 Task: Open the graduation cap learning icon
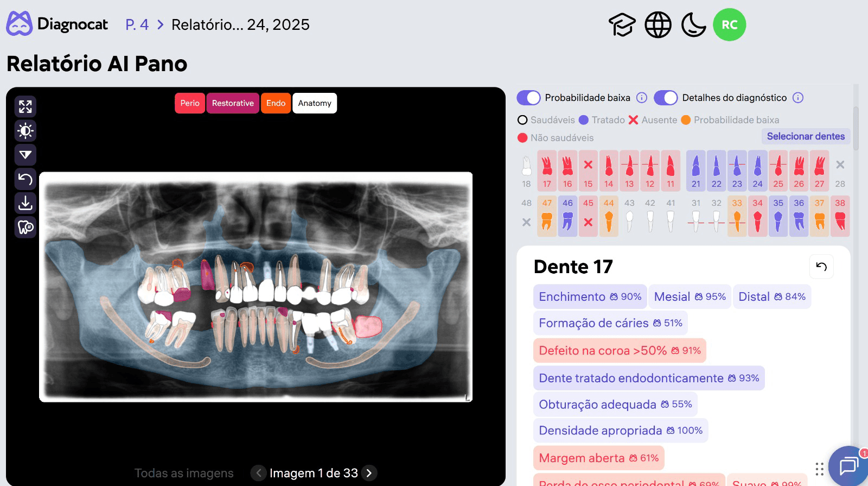(622, 24)
